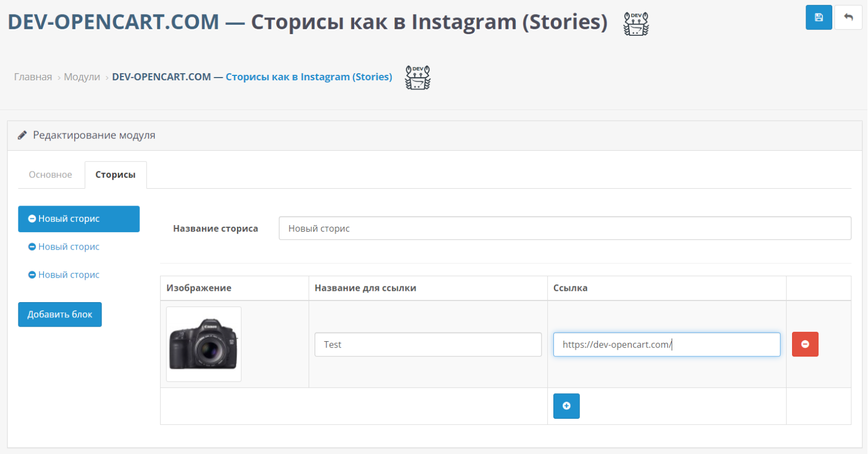Click the Добавить блок button
Image resolution: width=868 pixels, height=454 pixels.
60,315
